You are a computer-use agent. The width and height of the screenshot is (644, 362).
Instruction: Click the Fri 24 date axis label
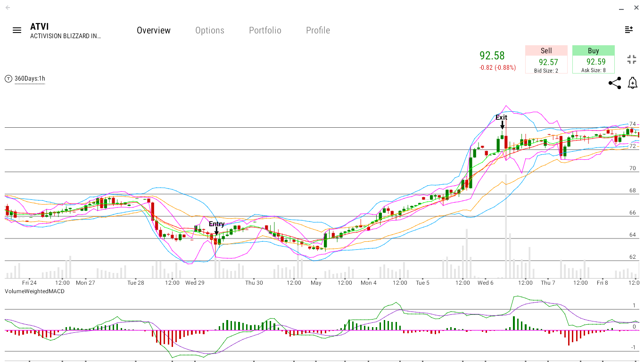point(29,283)
